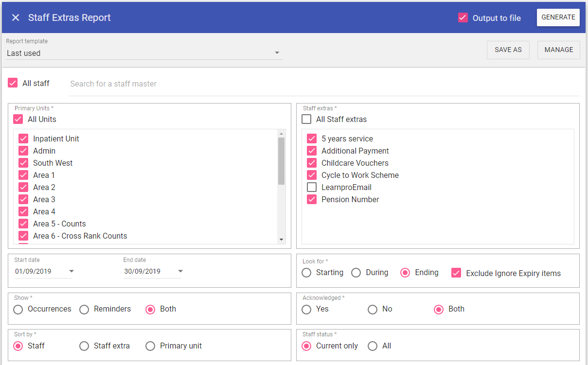Expand the Report template dropdown
Screen dimensions: 588x365
pyautogui.click(x=277, y=53)
